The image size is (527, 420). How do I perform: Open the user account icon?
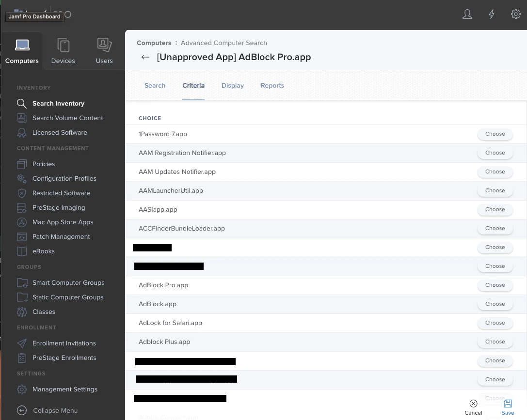[467, 14]
